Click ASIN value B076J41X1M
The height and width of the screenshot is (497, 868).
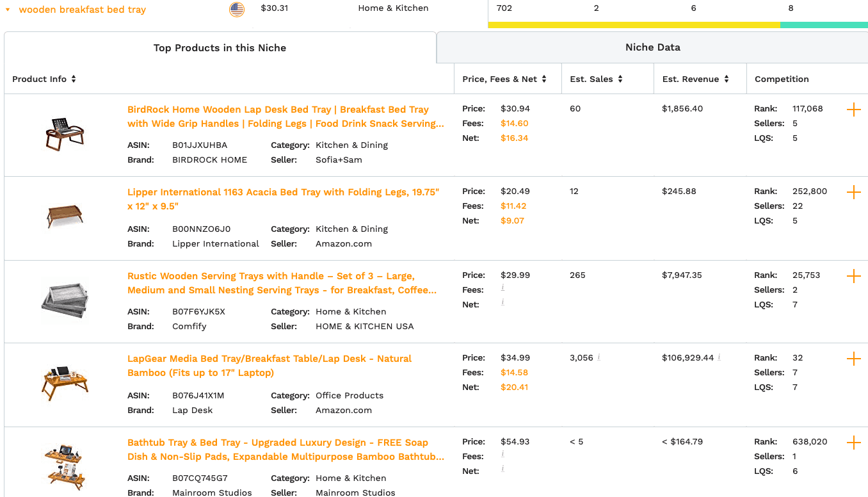[x=198, y=395]
